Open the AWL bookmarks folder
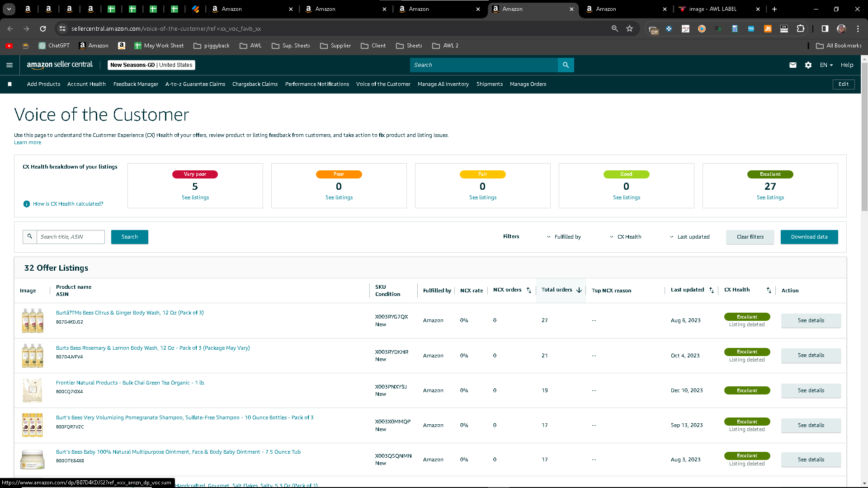868x488 pixels. point(251,46)
